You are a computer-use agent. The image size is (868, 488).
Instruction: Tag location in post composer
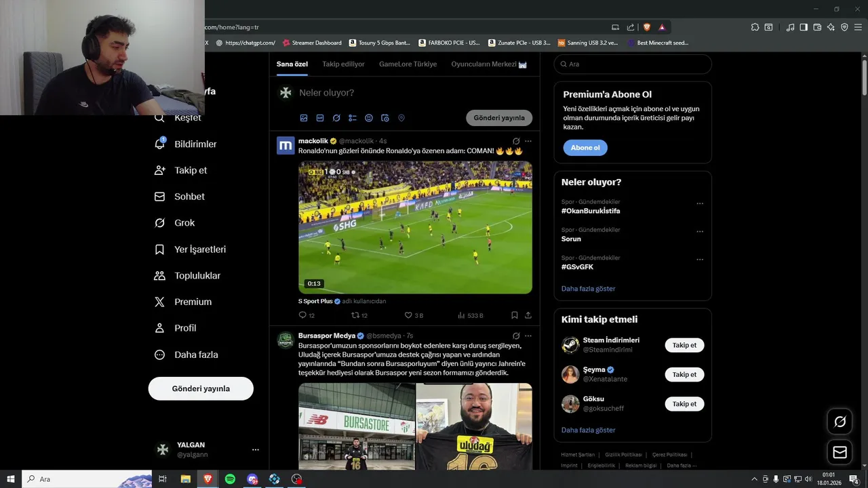[401, 118]
